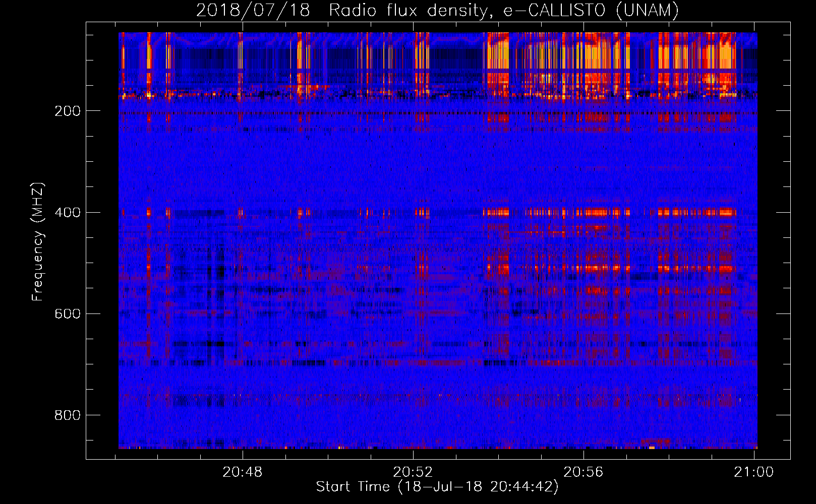The width and height of the screenshot is (816, 504).
Task: Click the 200 frequency tick label
Action: (68, 111)
